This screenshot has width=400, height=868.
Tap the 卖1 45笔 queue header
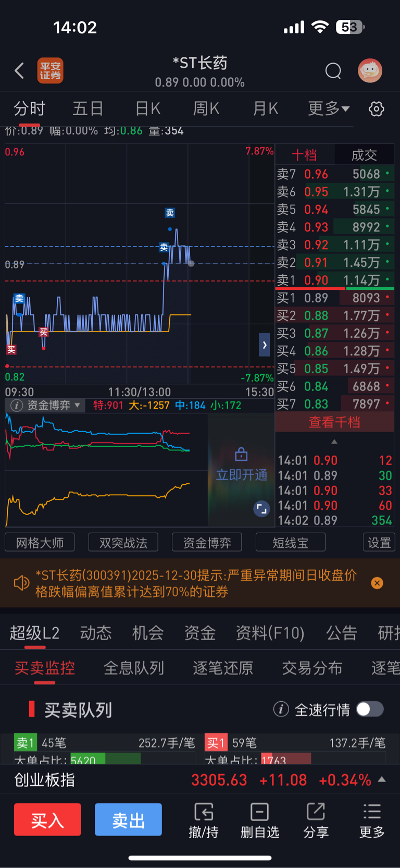[104, 742]
